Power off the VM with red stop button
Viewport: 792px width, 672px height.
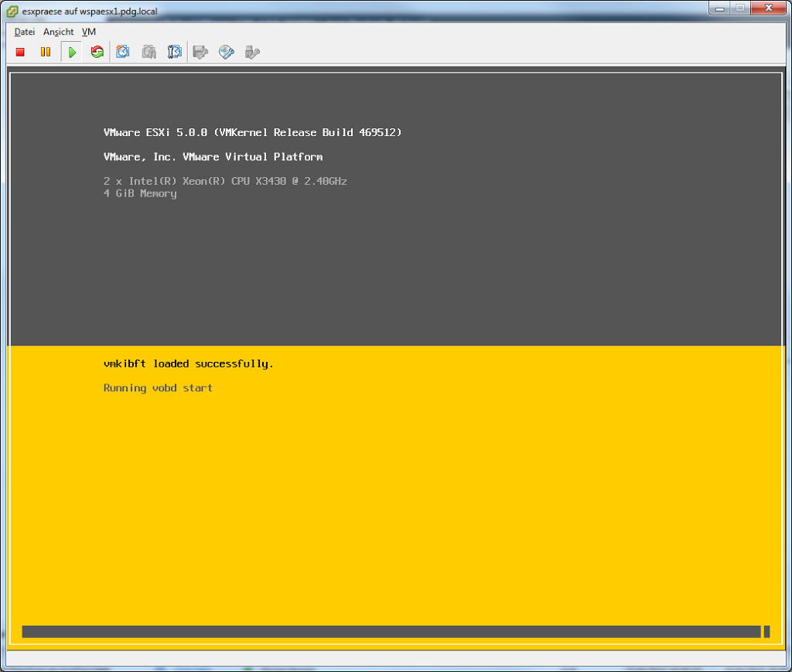click(x=21, y=52)
